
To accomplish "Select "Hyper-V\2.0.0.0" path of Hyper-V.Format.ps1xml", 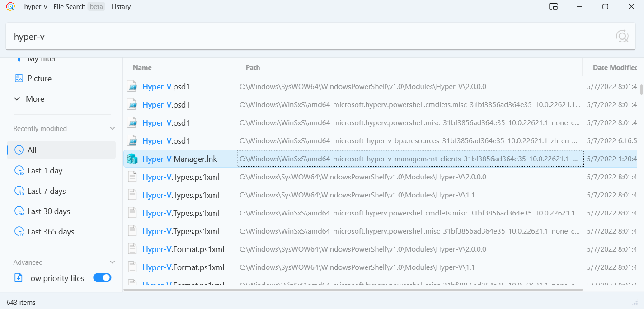I will 363,249.
